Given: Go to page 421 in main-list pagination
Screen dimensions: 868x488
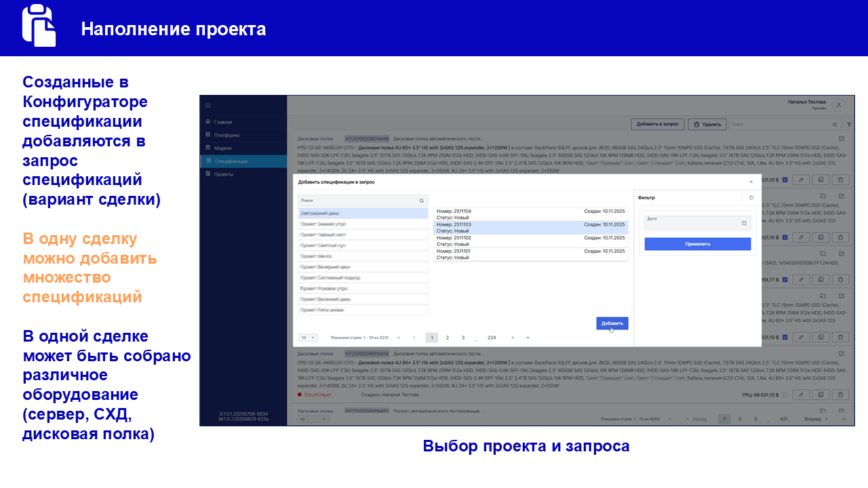Looking at the screenshot, I should coord(784,420).
